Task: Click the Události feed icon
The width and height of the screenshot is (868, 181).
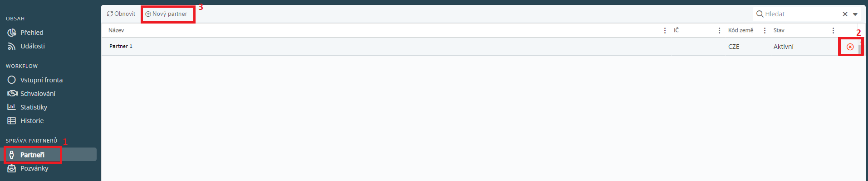Action: point(12,46)
